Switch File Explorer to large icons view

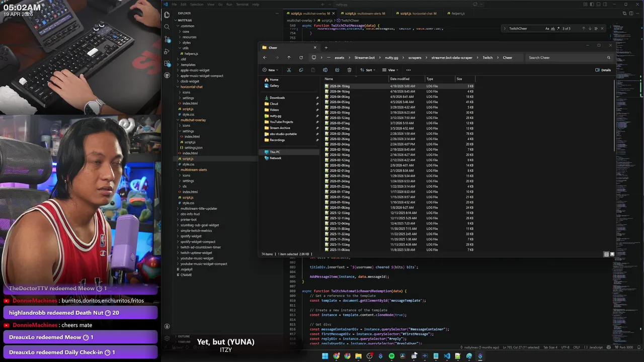[x=612, y=254]
